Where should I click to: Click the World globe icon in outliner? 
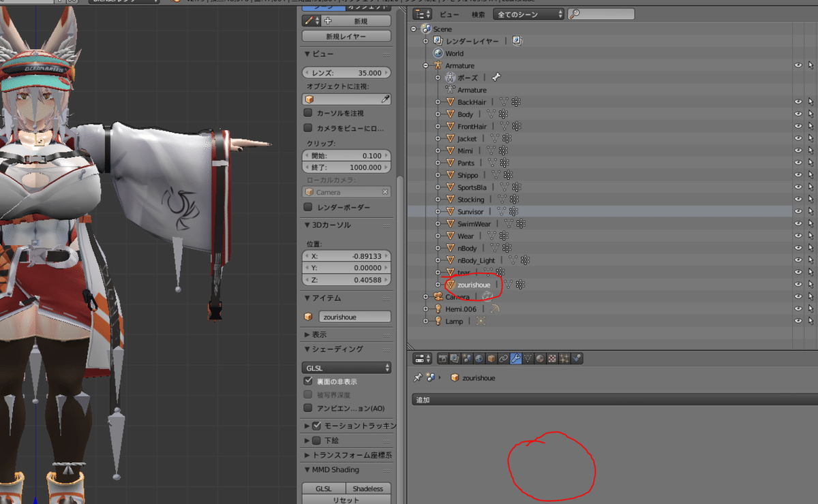438,53
